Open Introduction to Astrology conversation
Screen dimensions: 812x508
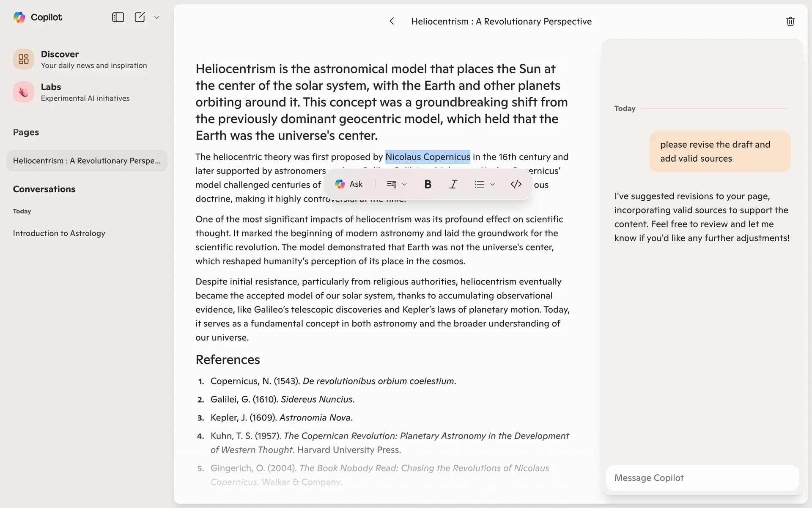point(59,233)
